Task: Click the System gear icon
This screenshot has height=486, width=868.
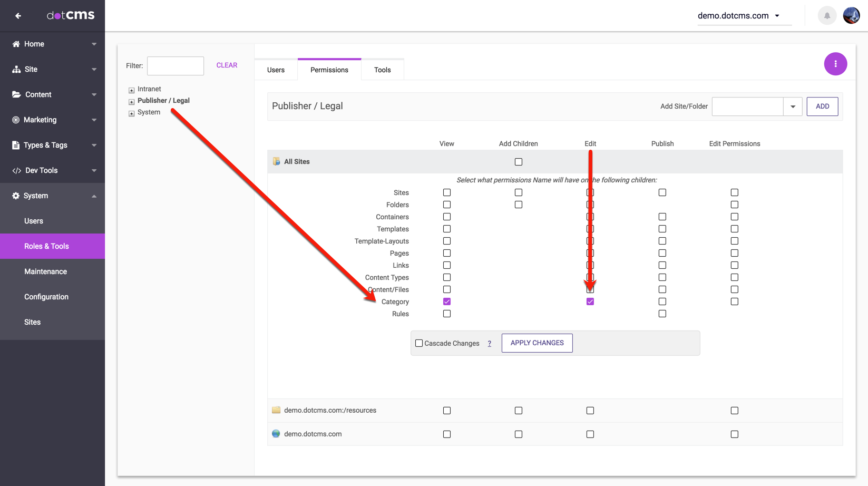Action: point(16,196)
